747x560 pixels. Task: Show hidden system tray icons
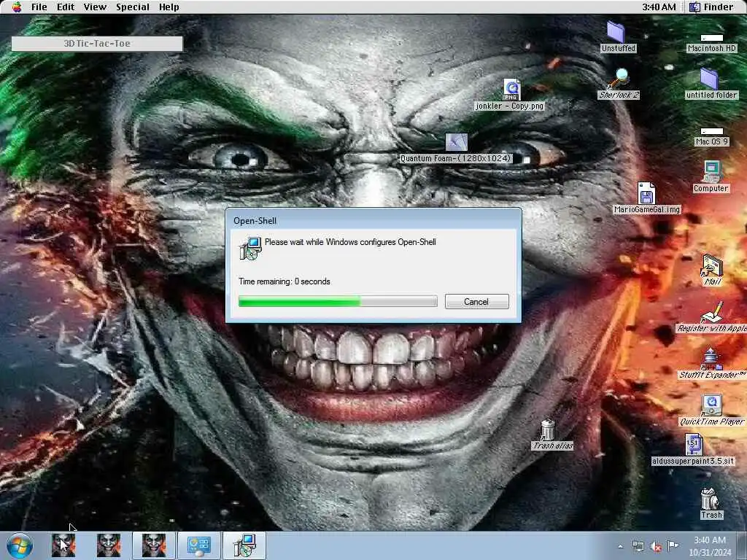click(620, 546)
